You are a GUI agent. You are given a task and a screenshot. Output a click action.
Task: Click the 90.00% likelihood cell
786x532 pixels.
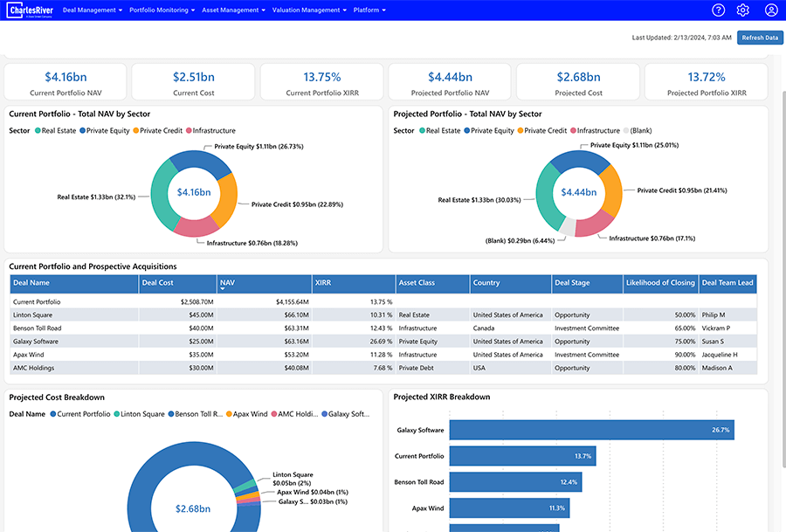[685, 355]
